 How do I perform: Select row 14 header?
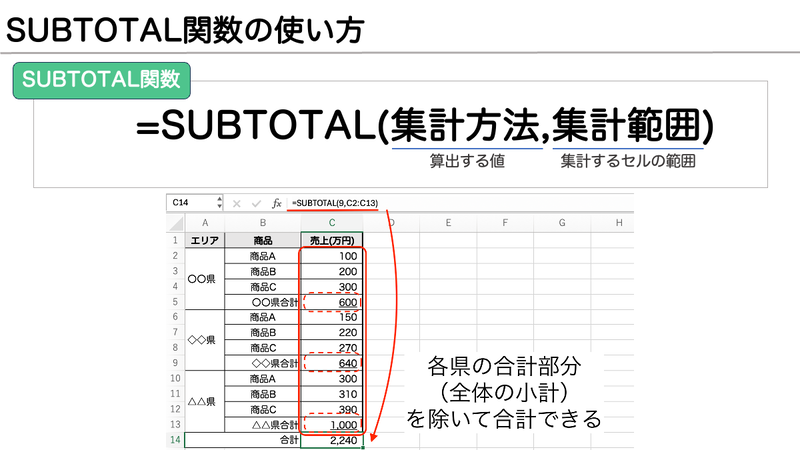point(176,440)
